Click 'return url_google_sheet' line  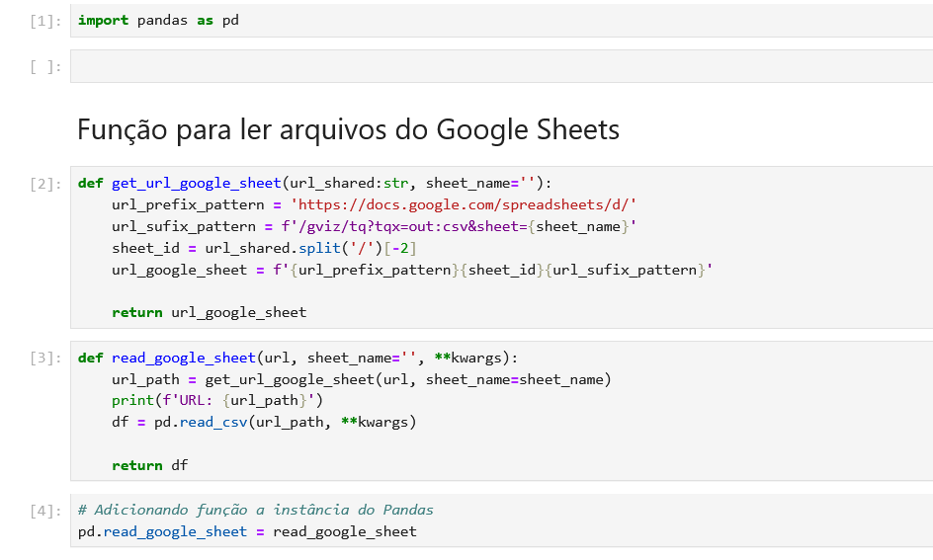tap(209, 313)
